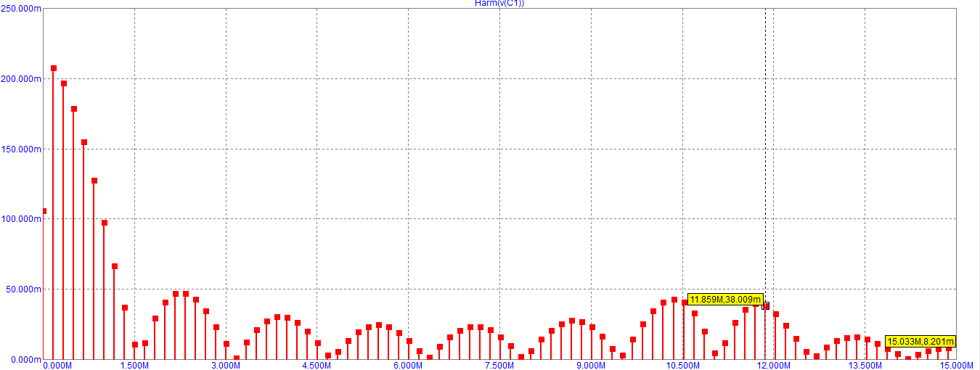
Task: Select the tallest harmonic marker above 200m
Action: coord(54,68)
